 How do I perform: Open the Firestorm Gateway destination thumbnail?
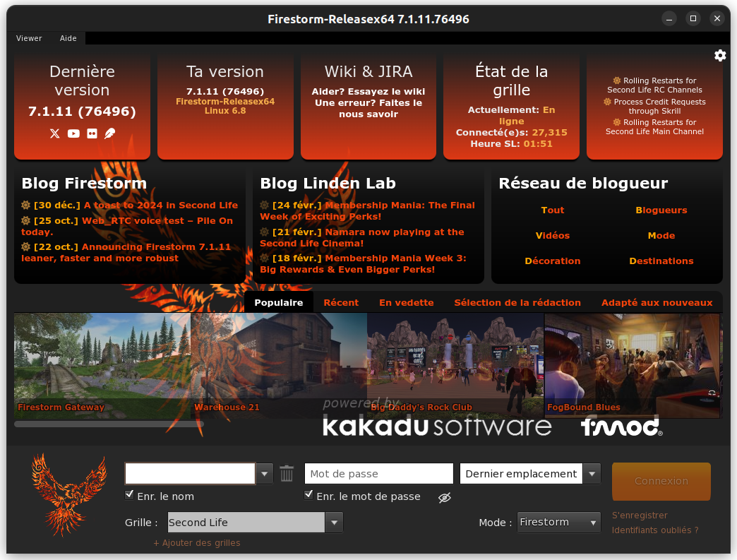point(102,365)
